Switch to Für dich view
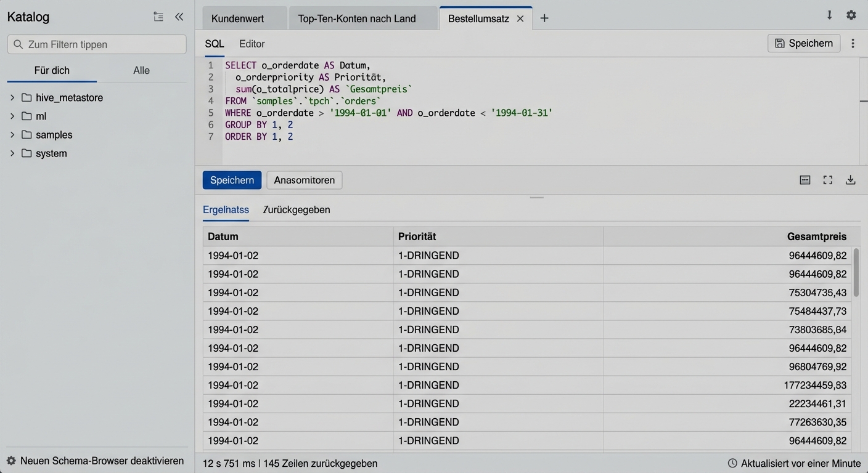 click(x=52, y=70)
